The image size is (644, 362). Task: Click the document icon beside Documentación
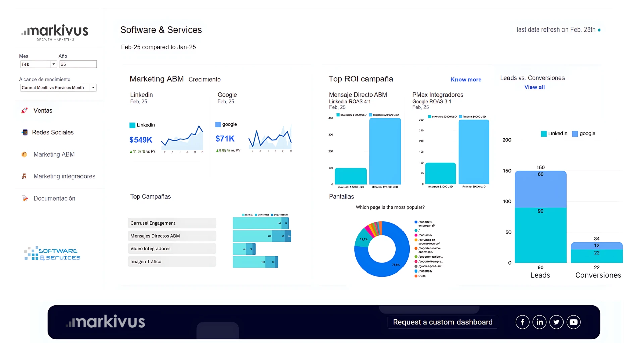click(x=24, y=198)
